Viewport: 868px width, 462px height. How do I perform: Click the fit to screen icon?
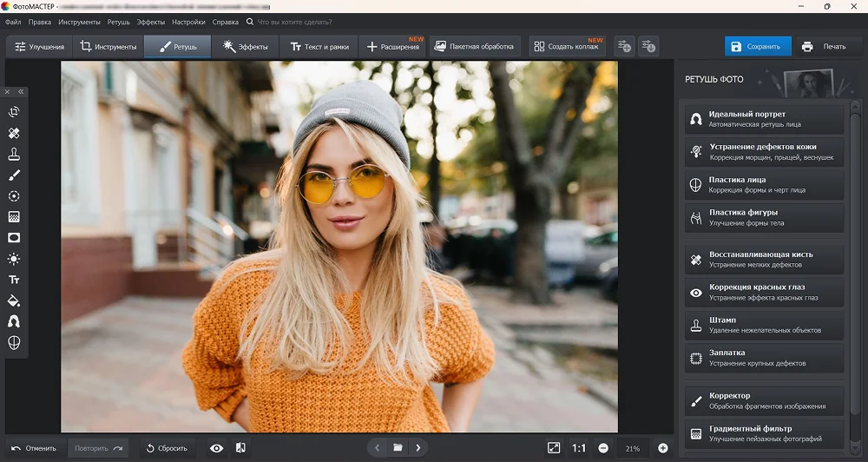(x=554, y=448)
